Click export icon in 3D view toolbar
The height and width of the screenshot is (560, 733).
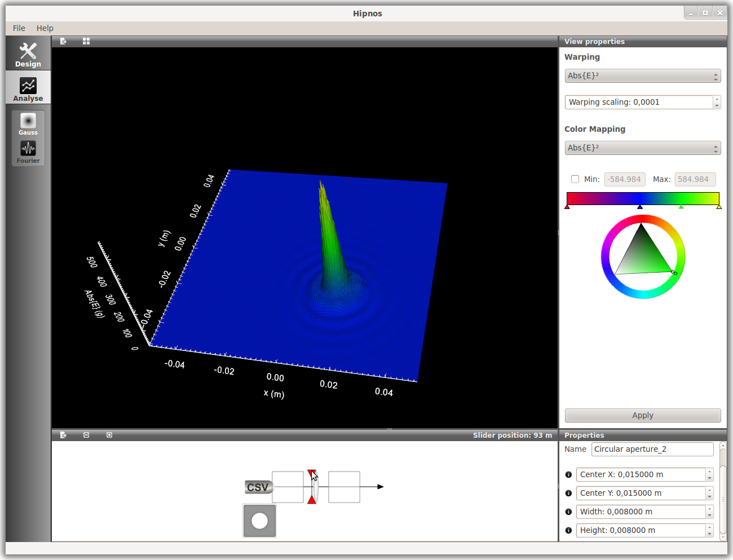[63, 41]
